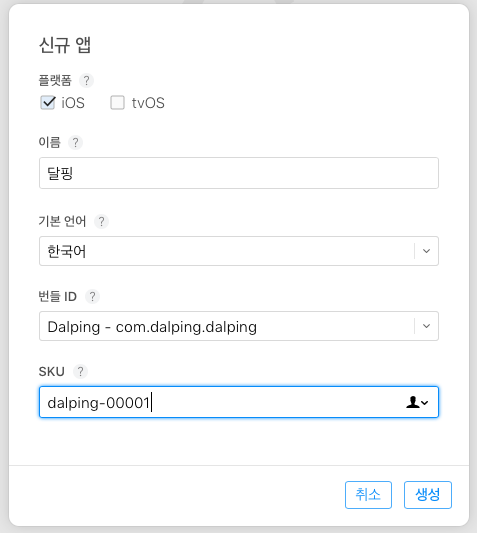Click the tvOS label text
477x533 pixels.
click(x=148, y=103)
